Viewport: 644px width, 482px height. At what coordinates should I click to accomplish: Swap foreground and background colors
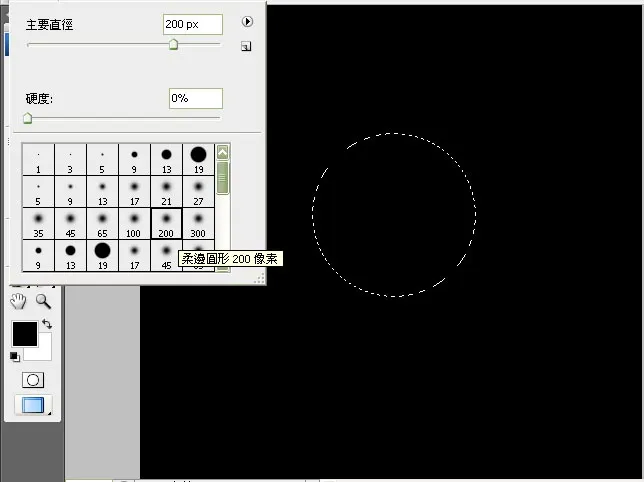(47, 324)
